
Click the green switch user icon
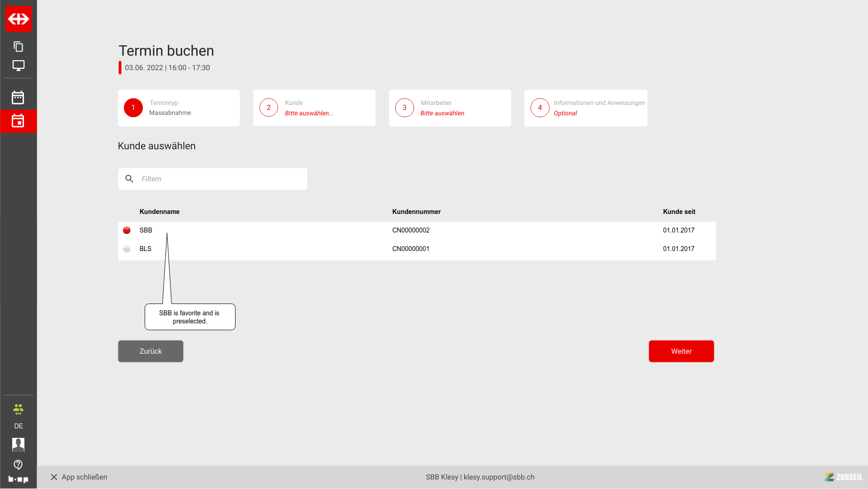(x=18, y=409)
